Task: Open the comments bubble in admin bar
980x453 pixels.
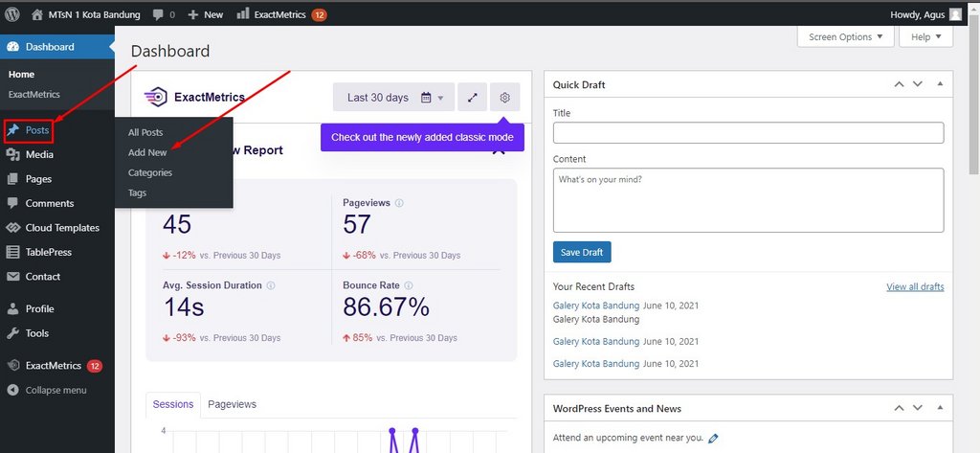Action: coord(164,14)
